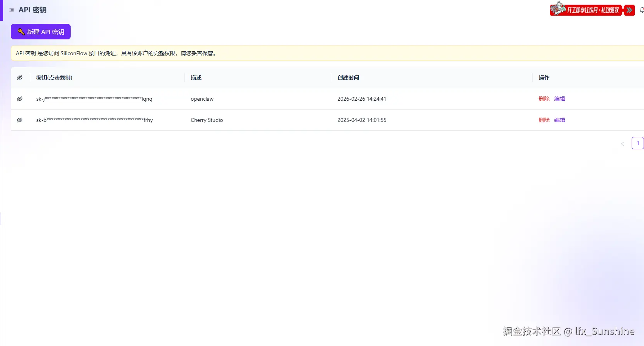644x346 pixels.
Task: Open the notifications bell icon
Action: pyautogui.click(x=642, y=10)
